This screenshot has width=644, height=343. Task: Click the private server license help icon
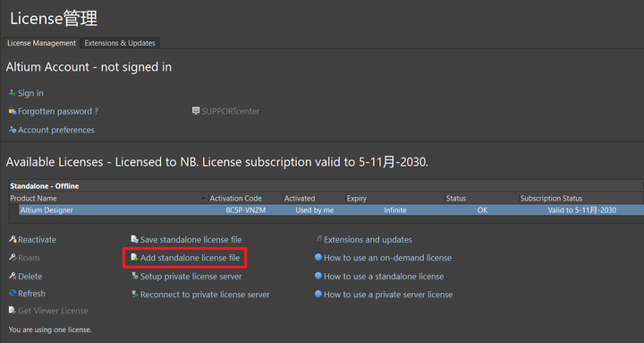(x=318, y=294)
